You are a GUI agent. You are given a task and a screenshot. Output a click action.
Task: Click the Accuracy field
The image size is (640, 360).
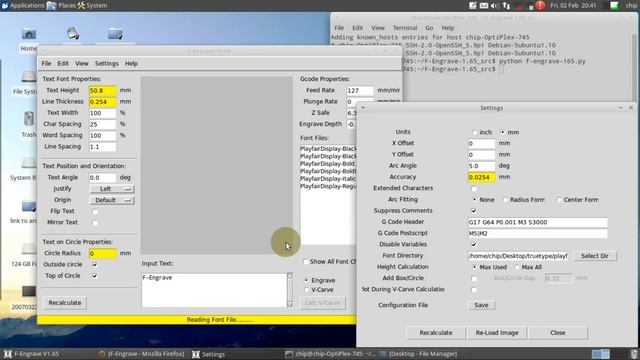pos(482,177)
